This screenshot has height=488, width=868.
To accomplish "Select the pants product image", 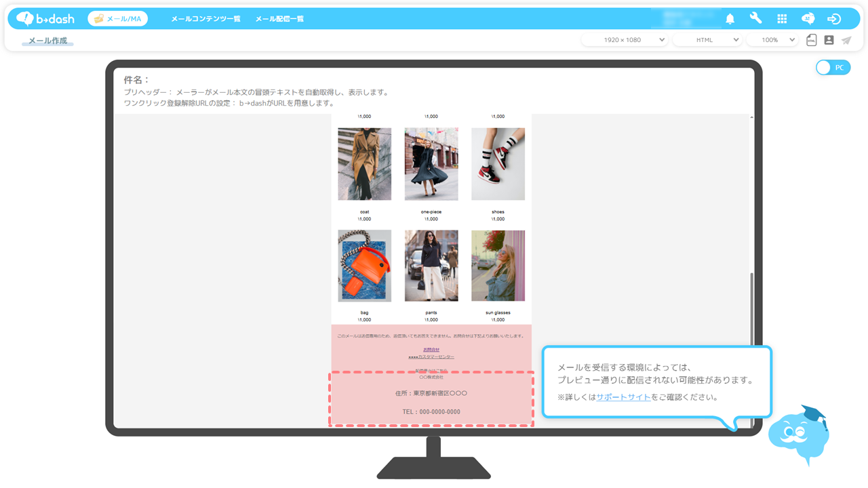I will pos(431,266).
